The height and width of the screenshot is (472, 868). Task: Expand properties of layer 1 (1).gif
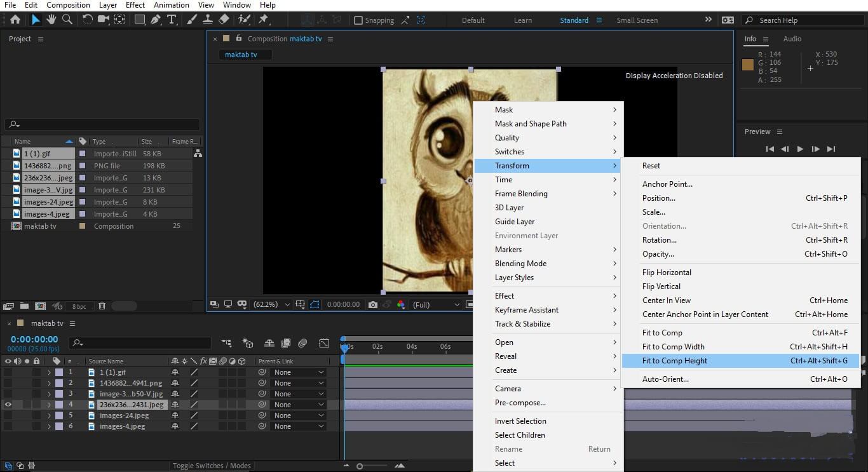49,372
